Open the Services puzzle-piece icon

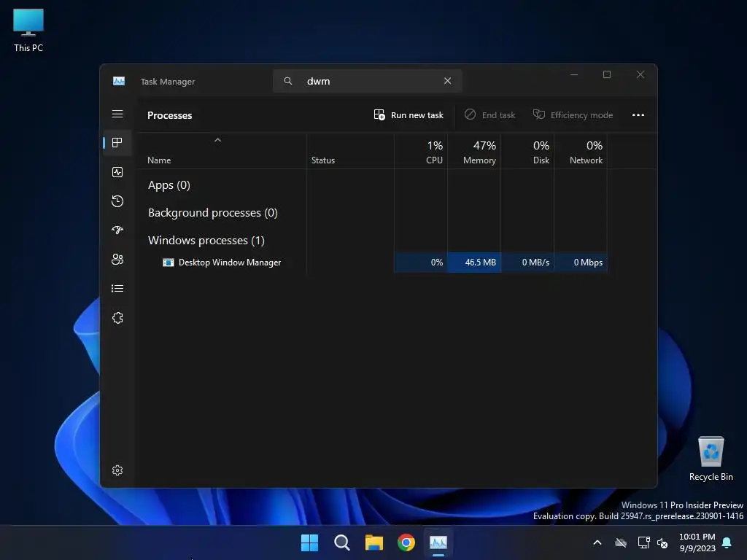click(117, 318)
